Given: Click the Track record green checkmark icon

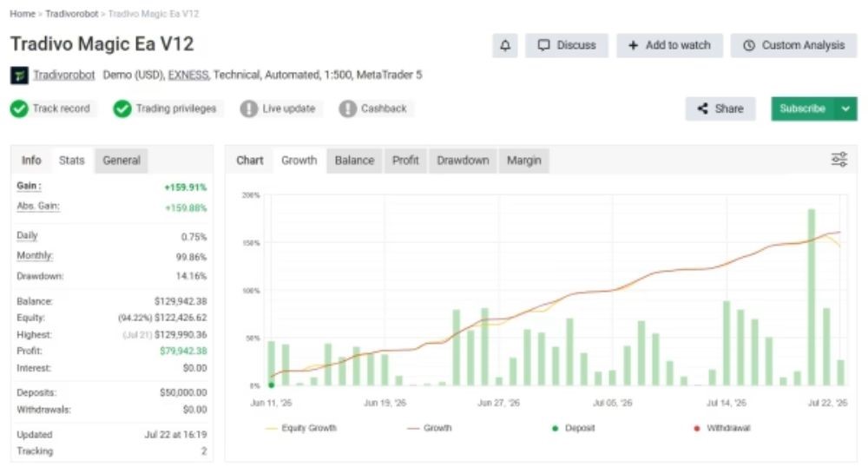Looking at the screenshot, I should 19,109.
